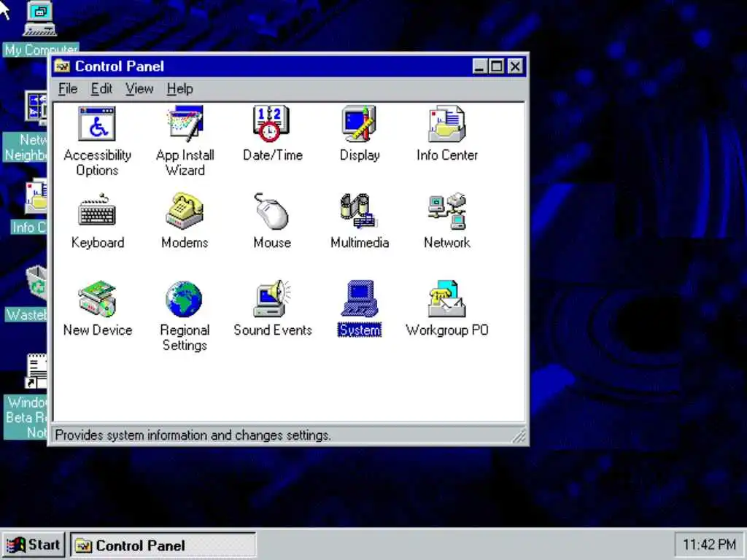Click Control Panel title bar system icon

tap(63, 66)
